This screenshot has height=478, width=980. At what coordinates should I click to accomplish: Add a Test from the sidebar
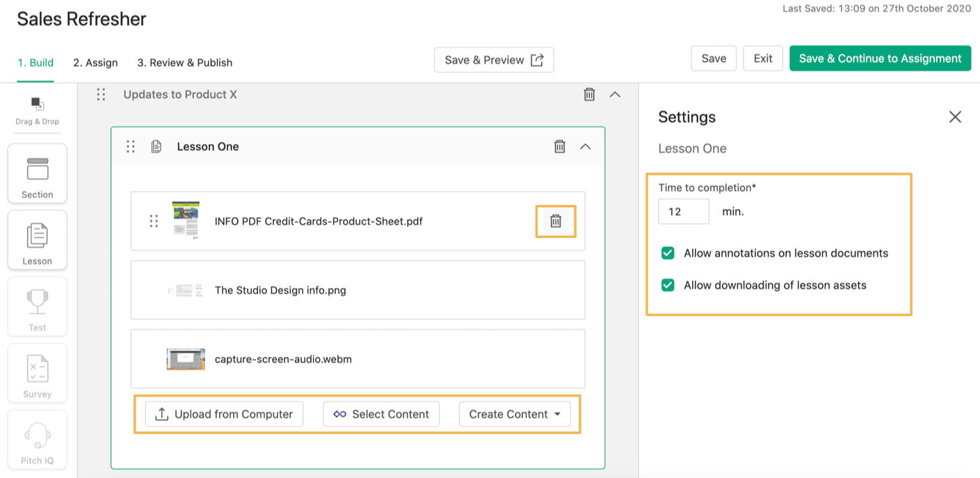click(x=38, y=307)
